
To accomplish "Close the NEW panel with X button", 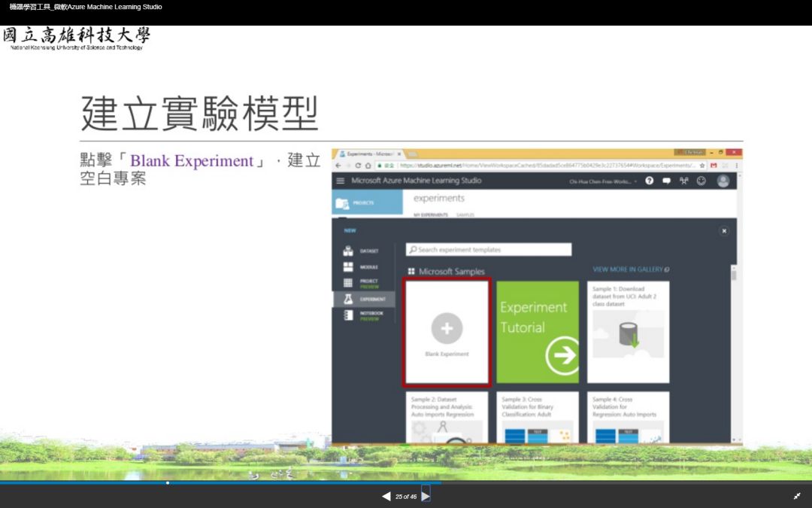I will [724, 231].
